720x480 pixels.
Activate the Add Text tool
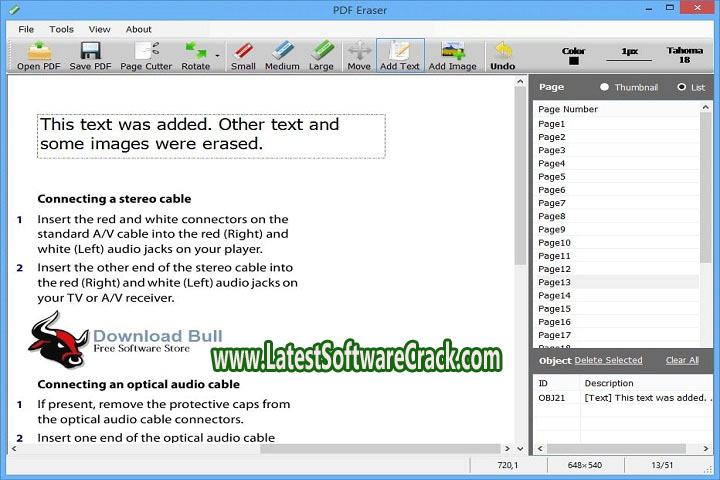pyautogui.click(x=400, y=56)
